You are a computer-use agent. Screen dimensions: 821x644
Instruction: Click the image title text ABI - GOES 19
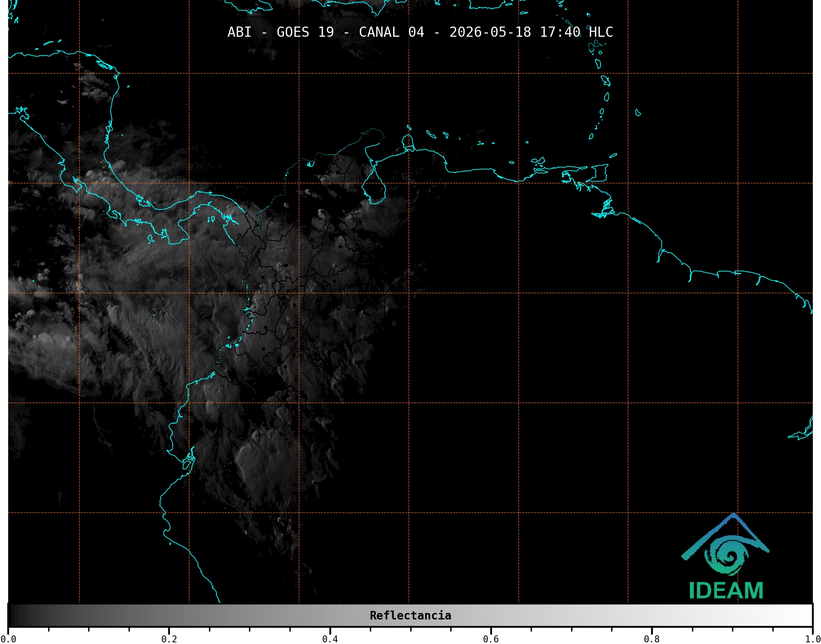coord(280,32)
